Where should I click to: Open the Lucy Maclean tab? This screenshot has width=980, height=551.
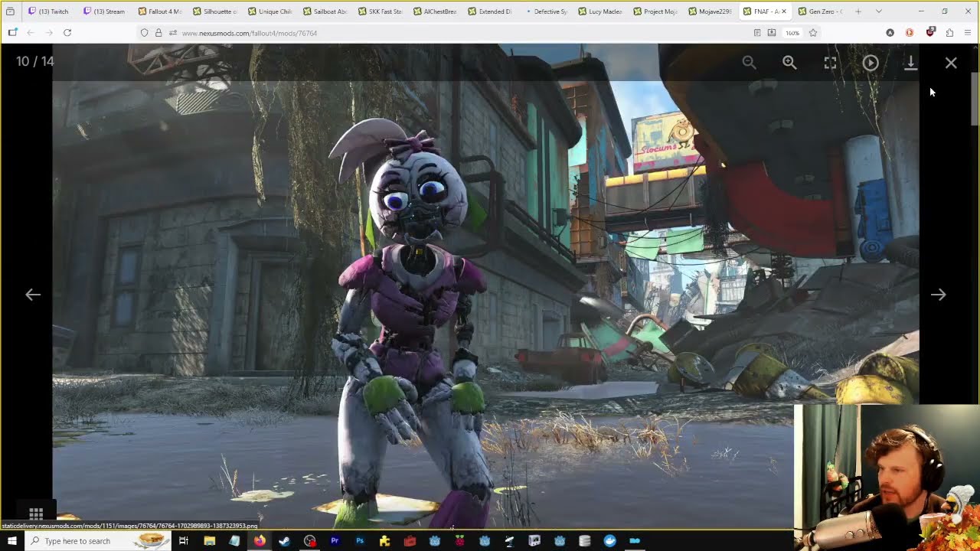click(x=601, y=11)
